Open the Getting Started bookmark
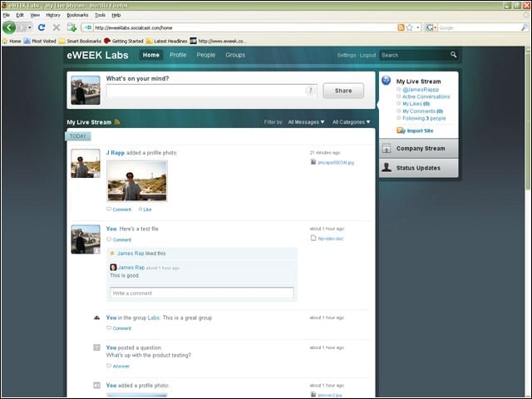532x399 pixels. [124, 41]
